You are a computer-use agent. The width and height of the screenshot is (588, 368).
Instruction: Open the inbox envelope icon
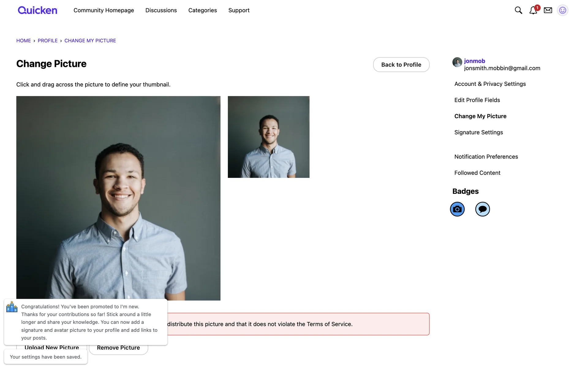click(x=548, y=10)
